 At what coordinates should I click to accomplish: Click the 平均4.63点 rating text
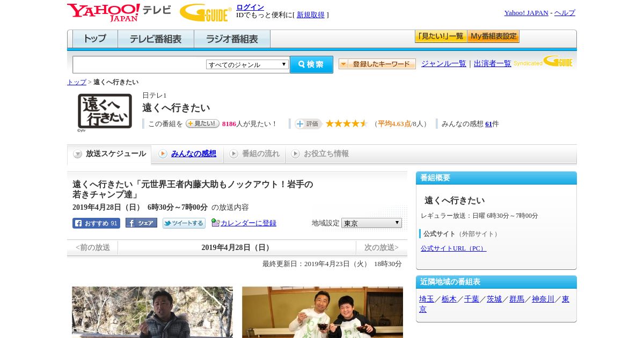tap(394, 124)
